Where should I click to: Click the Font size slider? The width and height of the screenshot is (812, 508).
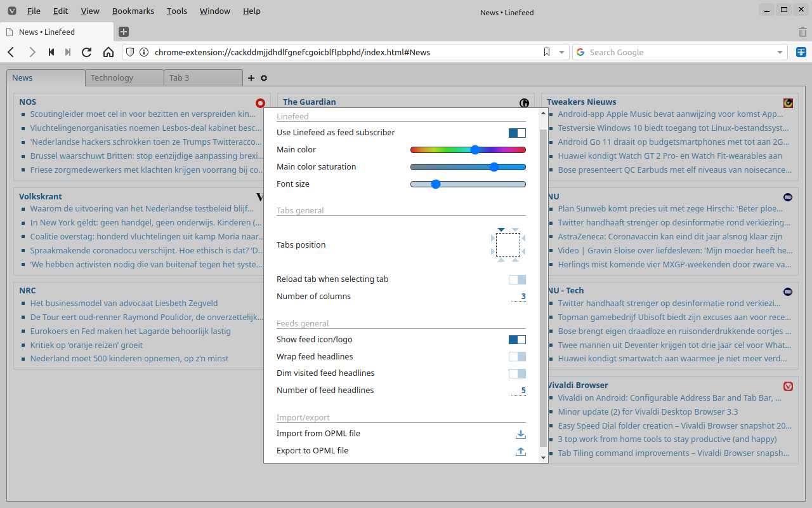coord(468,184)
